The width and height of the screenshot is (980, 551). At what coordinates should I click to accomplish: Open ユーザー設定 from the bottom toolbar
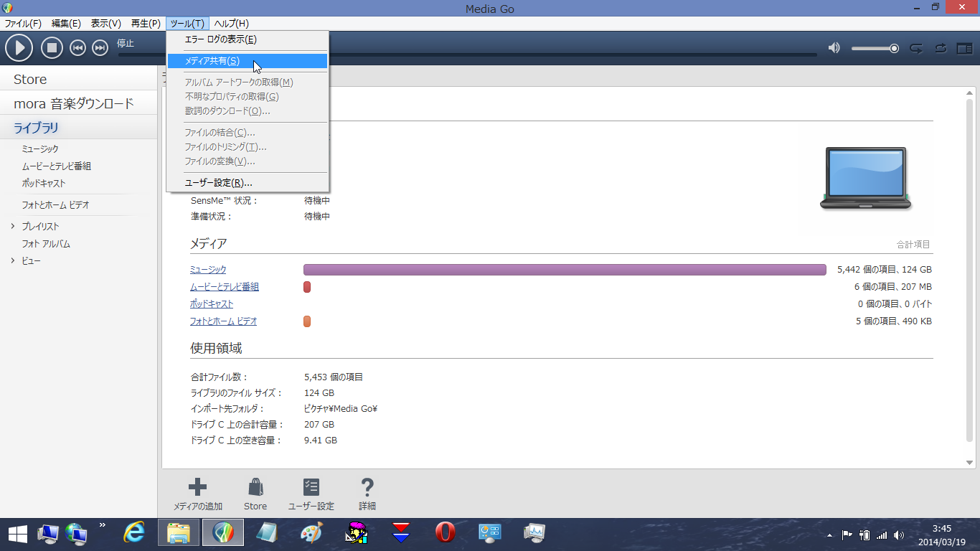(311, 494)
